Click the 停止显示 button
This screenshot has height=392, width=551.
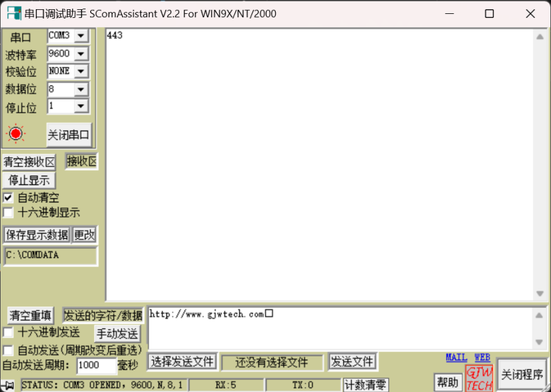pyautogui.click(x=29, y=180)
